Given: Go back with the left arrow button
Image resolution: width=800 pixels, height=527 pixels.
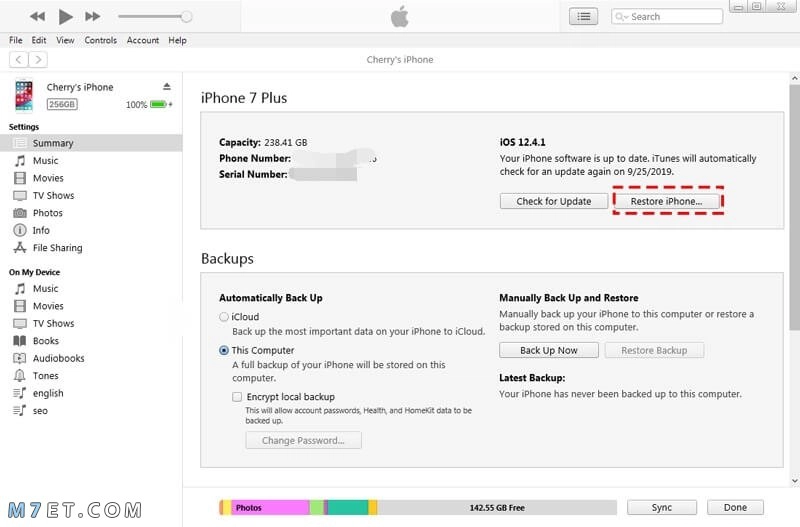Looking at the screenshot, I should [x=18, y=60].
